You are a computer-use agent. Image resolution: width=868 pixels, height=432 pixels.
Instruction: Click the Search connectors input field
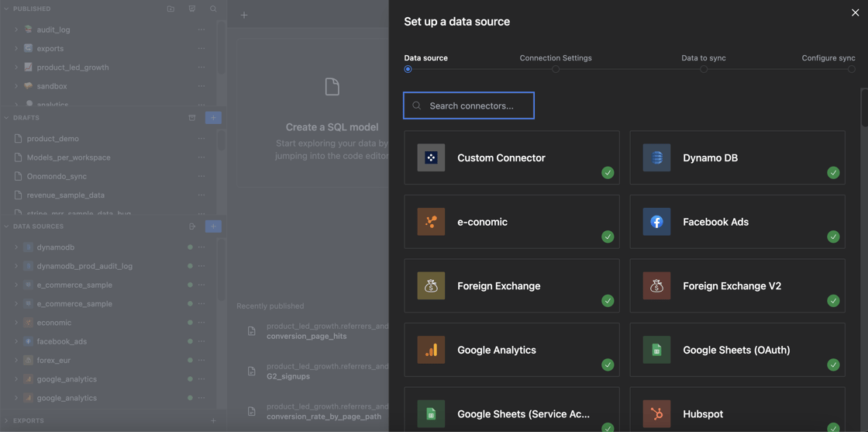469,105
